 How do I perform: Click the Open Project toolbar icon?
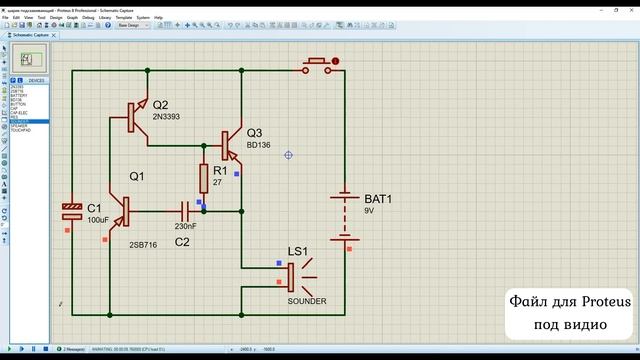tap(15, 25)
